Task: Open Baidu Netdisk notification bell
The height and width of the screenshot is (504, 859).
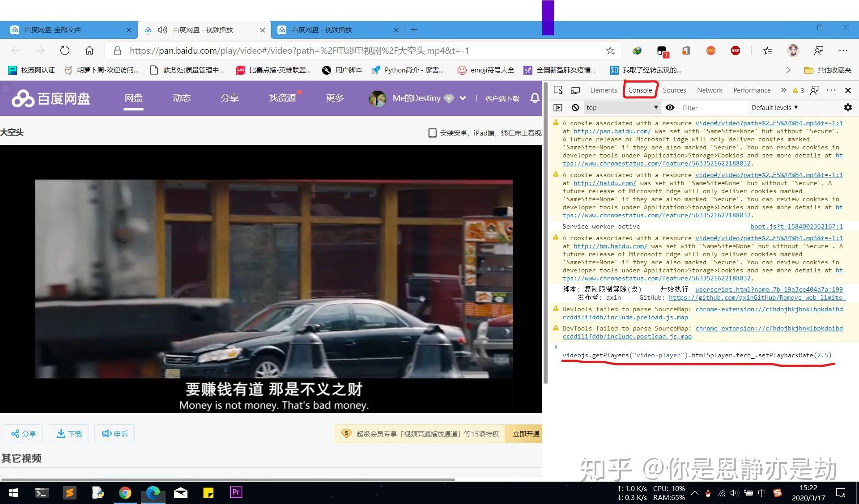Action: [x=535, y=98]
